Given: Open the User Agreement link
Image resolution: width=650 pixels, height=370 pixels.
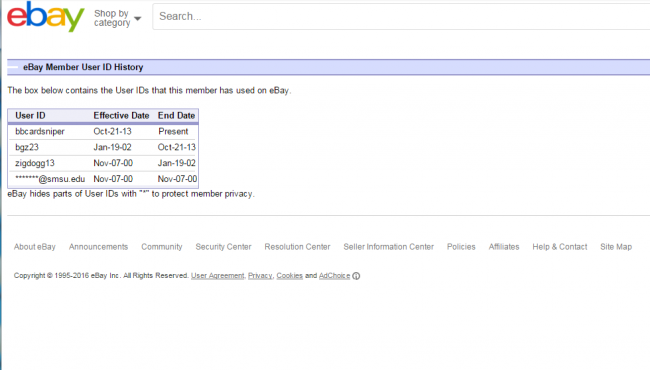Looking at the screenshot, I should point(218,276).
